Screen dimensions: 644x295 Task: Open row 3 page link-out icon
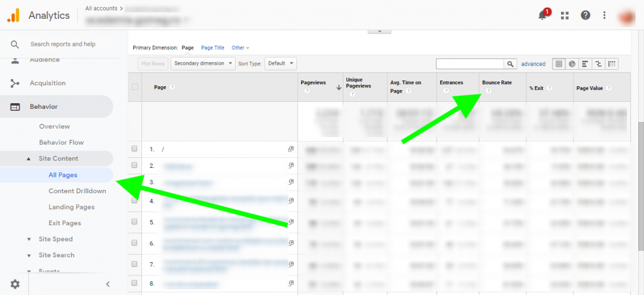pos(291,182)
